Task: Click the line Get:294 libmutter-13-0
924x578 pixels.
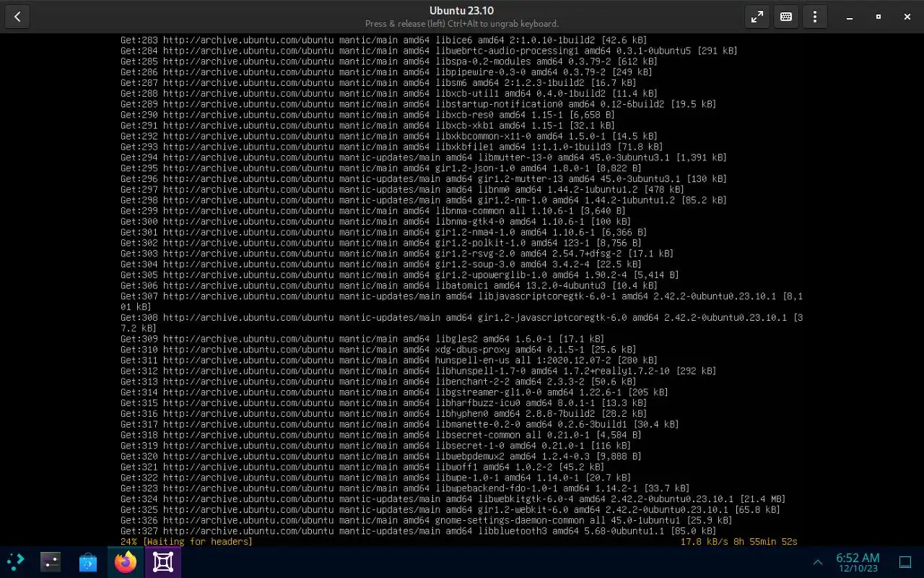Action: [424, 158]
